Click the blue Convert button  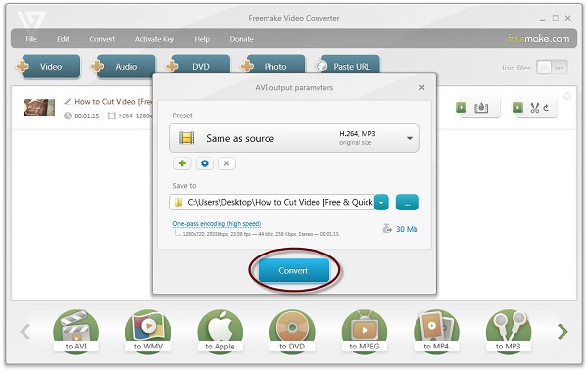[294, 270]
